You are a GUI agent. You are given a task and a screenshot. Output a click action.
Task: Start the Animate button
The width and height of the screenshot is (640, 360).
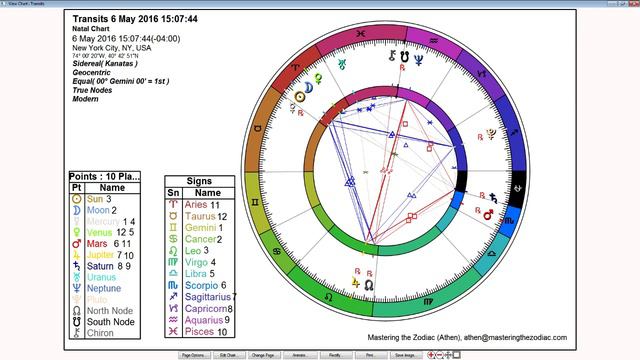[300, 356]
